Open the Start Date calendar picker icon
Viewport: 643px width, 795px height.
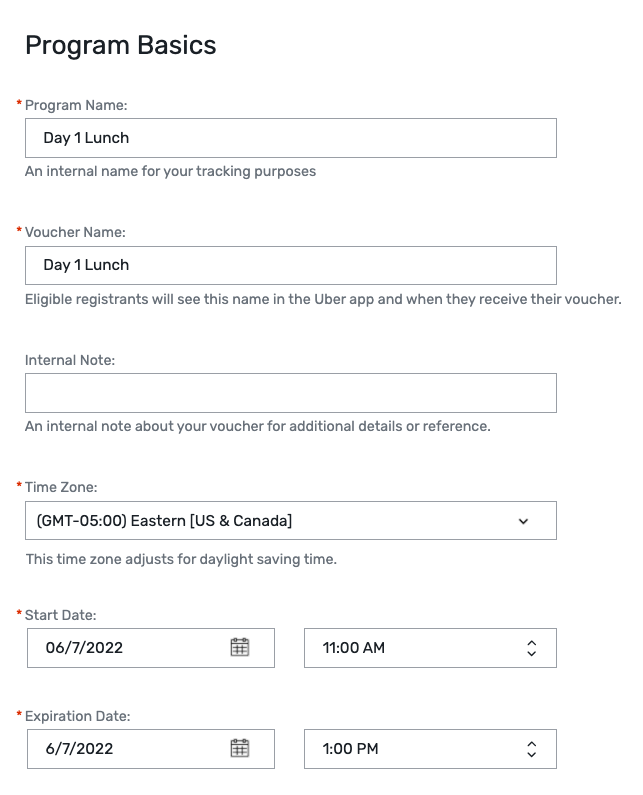tap(240, 647)
